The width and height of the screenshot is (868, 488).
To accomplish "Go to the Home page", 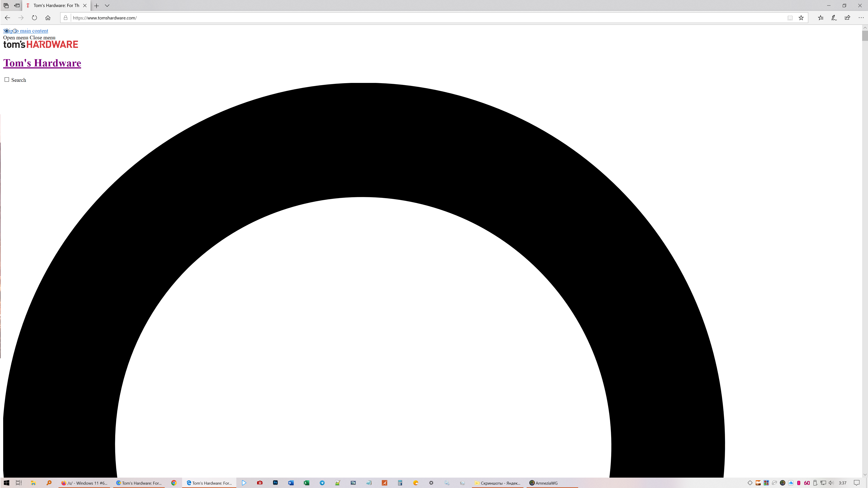I will tap(48, 18).
